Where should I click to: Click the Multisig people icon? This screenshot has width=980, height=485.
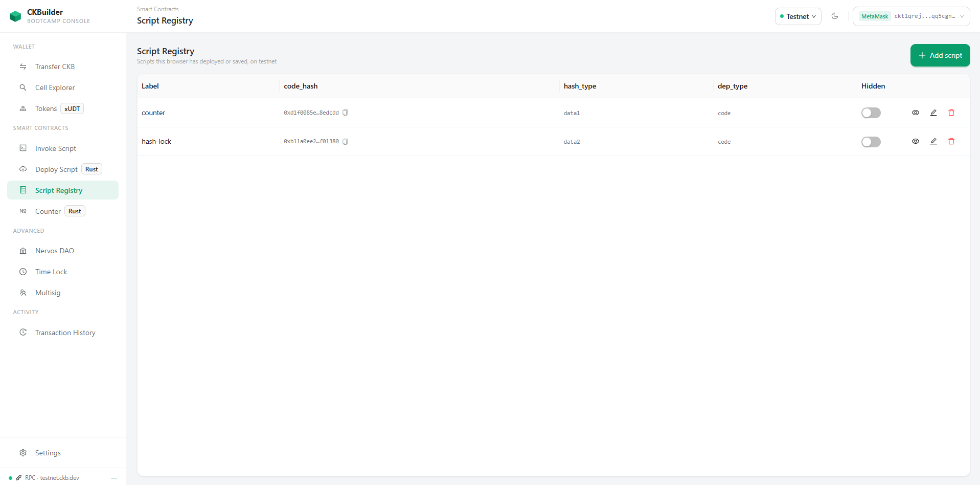23,293
